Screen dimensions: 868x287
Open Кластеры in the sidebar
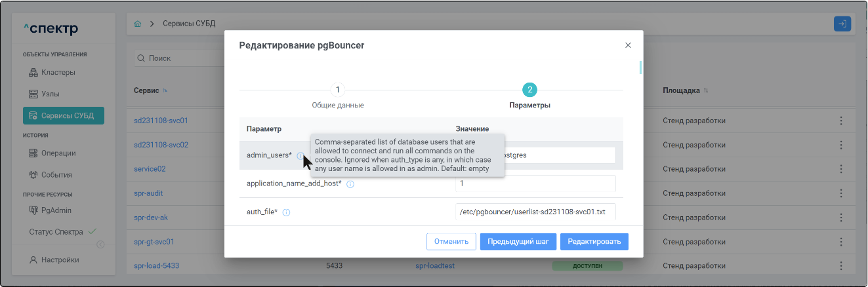click(x=52, y=72)
